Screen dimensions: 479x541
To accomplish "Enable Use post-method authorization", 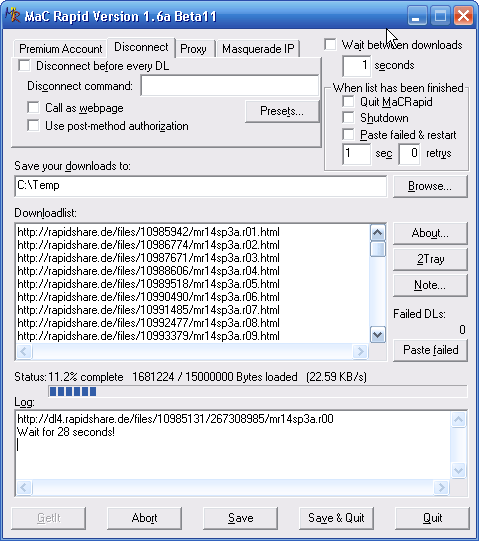I will click(x=33, y=126).
